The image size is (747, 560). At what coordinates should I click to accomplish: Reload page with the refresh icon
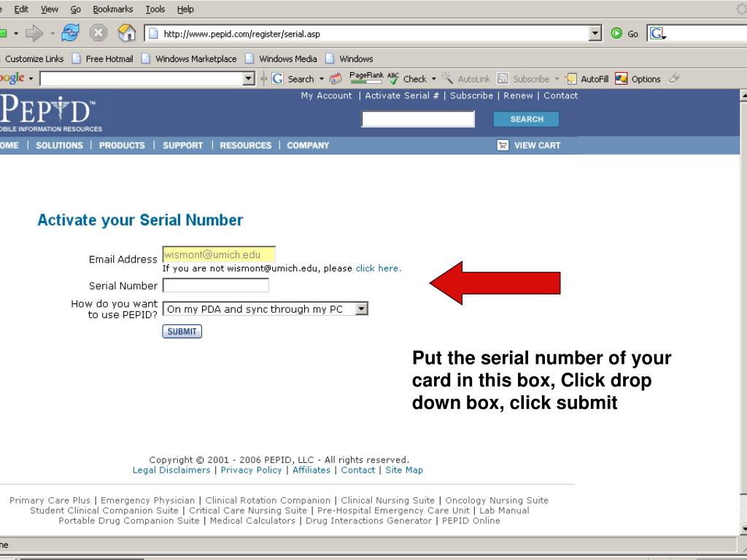[70, 34]
